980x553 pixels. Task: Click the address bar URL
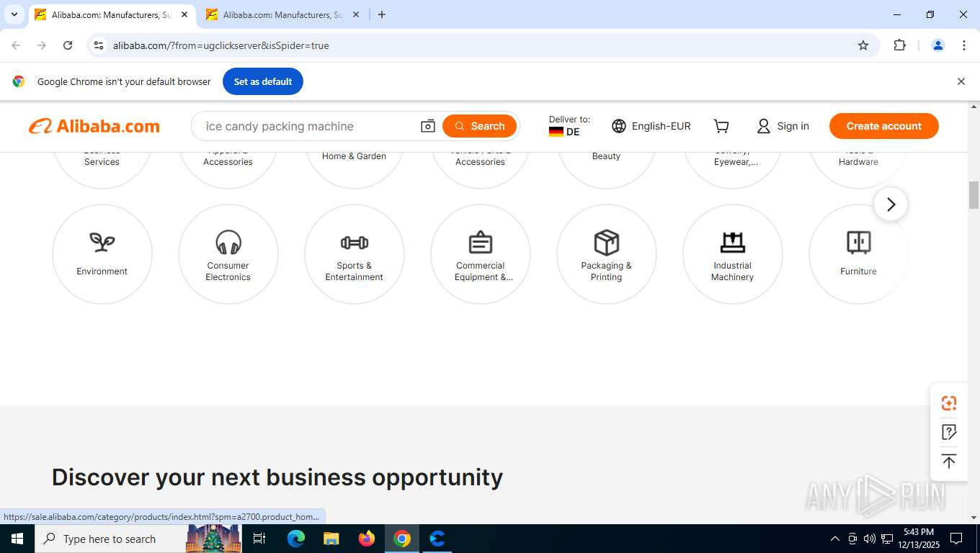point(221,45)
